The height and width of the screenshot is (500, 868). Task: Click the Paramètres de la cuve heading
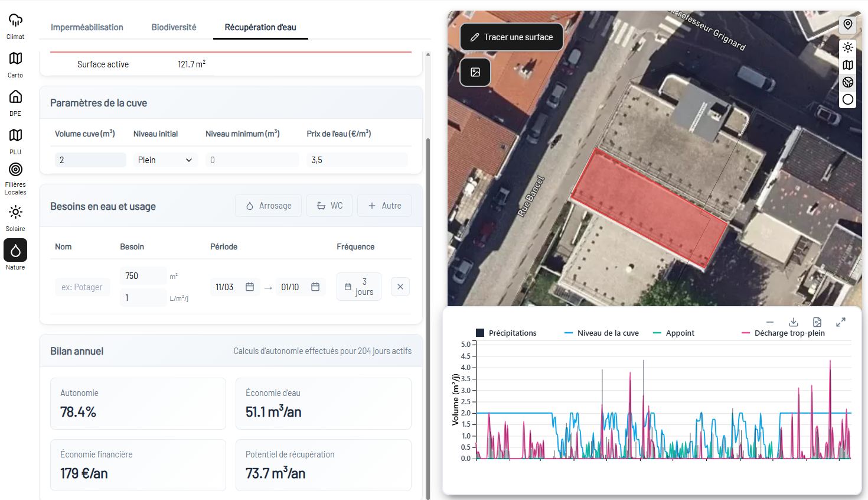99,103
